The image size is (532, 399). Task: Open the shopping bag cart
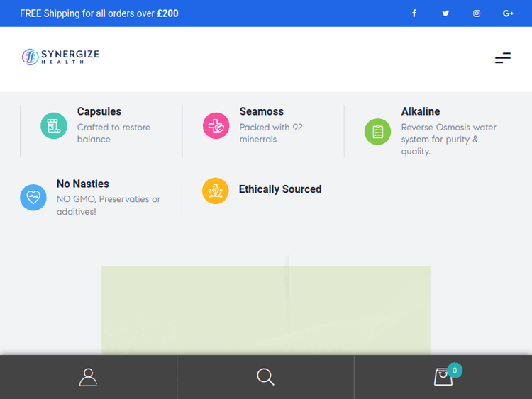tap(443, 377)
